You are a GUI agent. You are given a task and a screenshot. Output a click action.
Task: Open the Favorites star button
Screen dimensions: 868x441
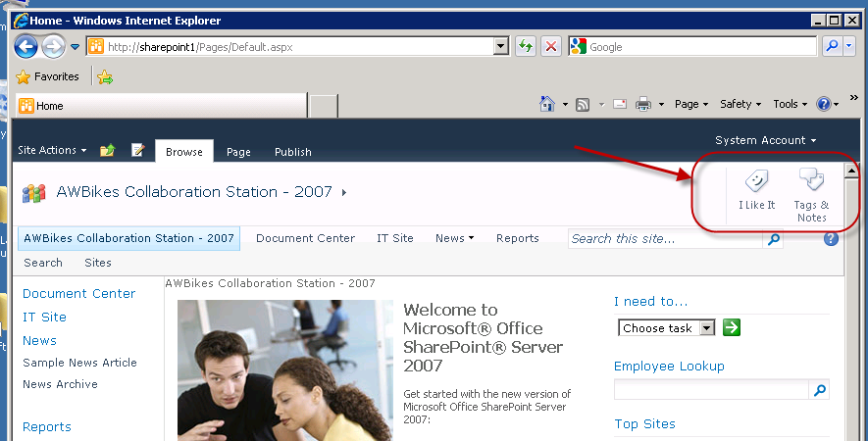48,76
